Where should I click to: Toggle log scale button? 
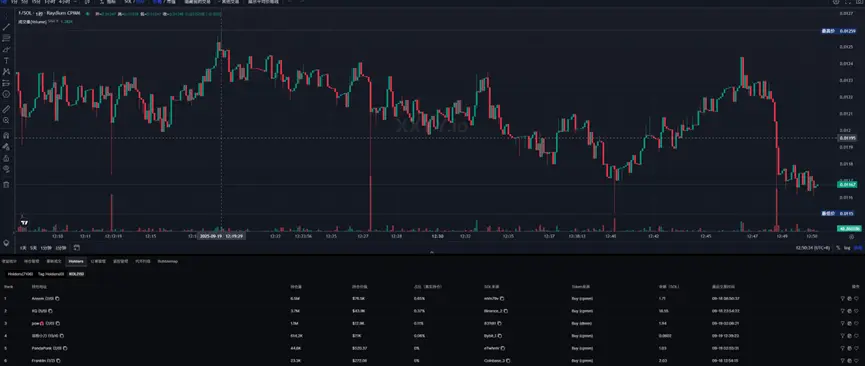846,248
